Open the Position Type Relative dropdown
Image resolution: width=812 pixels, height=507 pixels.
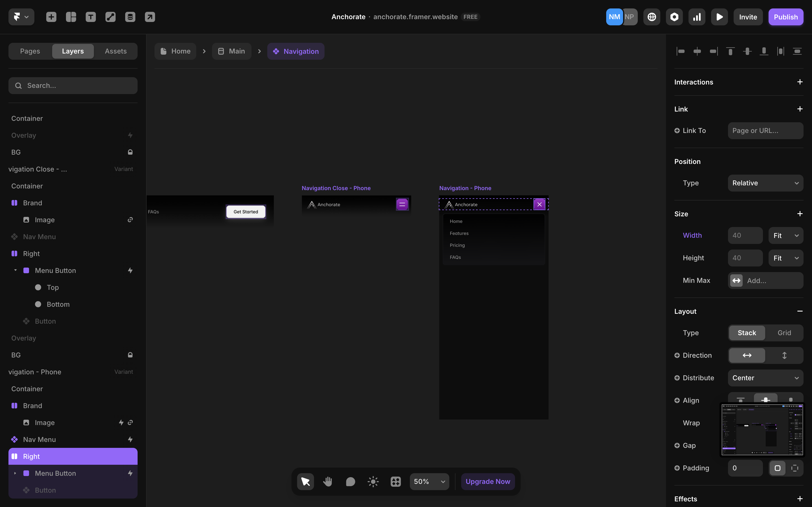coord(765,183)
